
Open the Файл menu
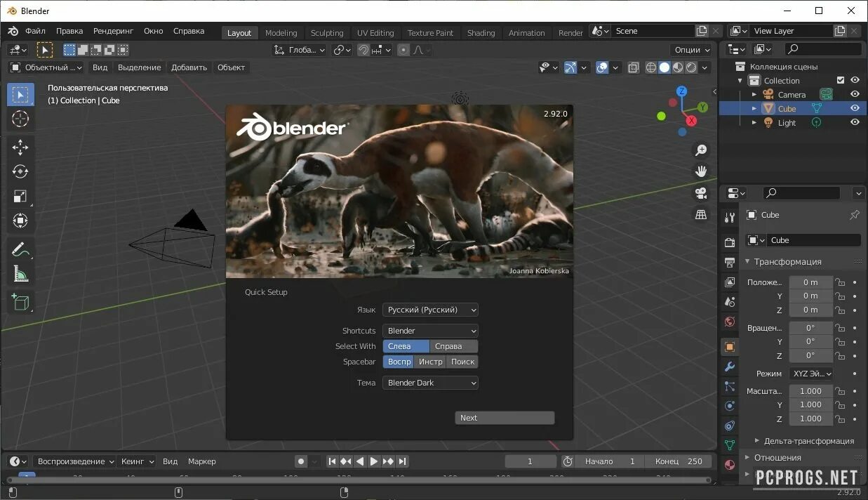[x=35, y=31]
